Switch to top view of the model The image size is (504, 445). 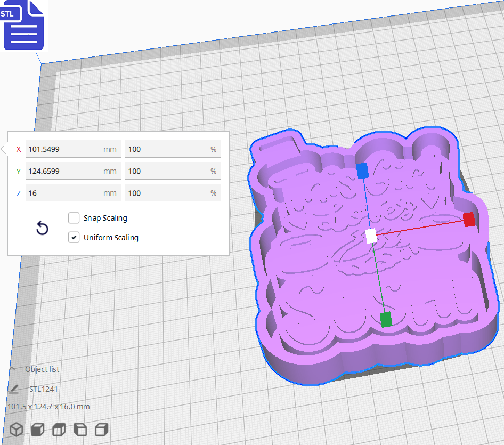(59, 429)
